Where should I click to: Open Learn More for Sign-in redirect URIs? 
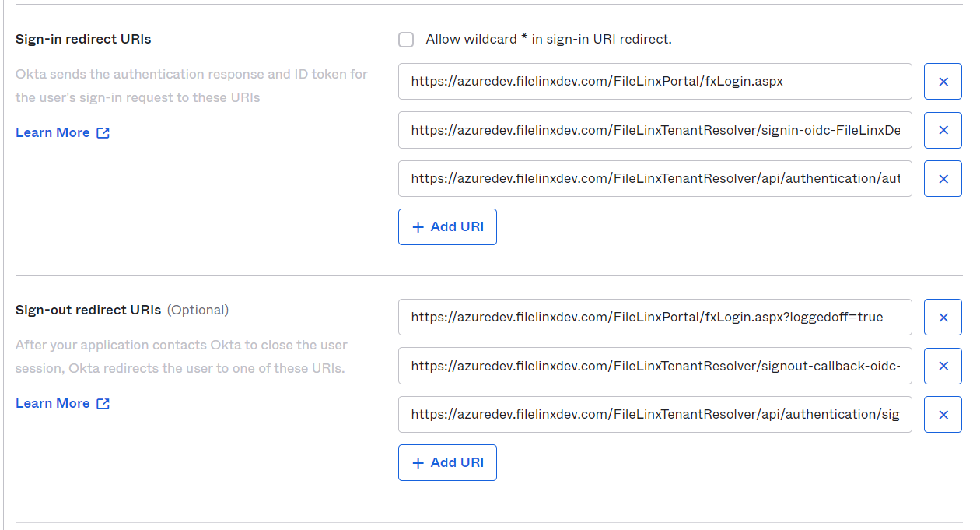62,132
